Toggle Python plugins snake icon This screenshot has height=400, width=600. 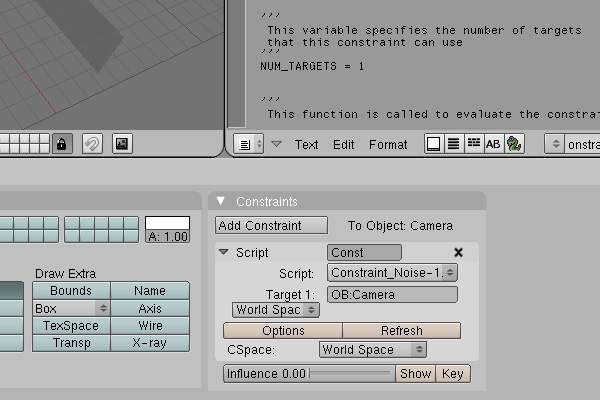[x=514, y=144]
